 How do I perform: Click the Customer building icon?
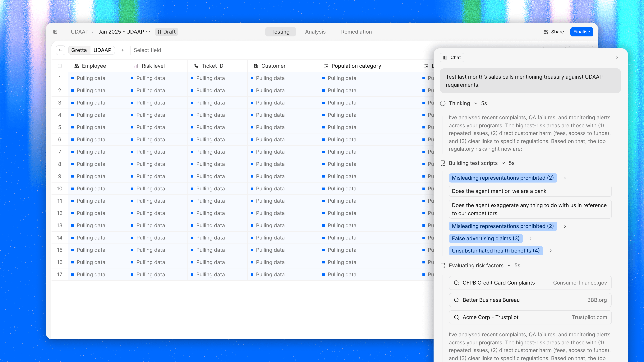256,66
